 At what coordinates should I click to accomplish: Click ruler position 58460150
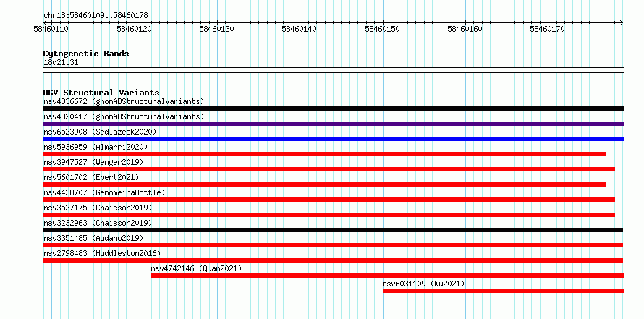coord(382,29)
